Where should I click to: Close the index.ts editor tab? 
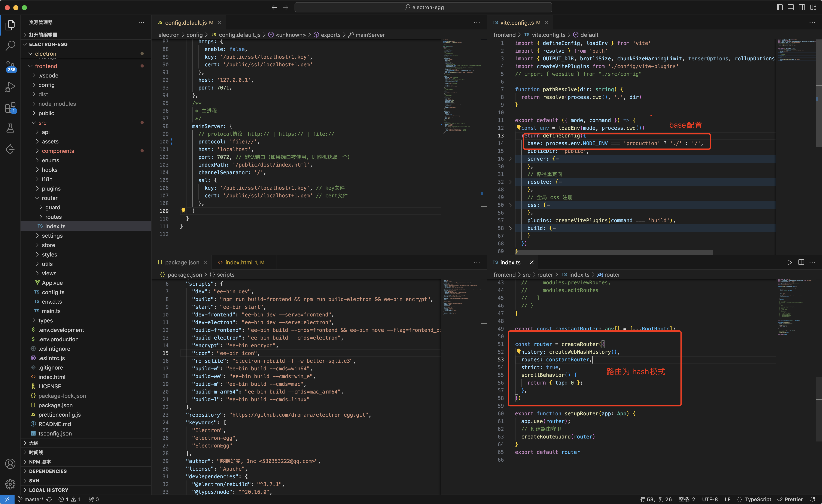point(532,262)
